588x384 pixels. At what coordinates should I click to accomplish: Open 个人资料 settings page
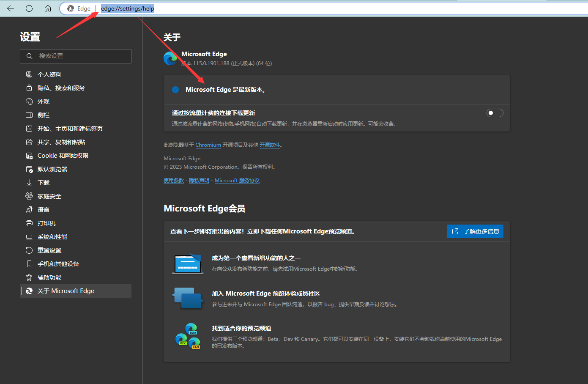(x=76, y=74)
